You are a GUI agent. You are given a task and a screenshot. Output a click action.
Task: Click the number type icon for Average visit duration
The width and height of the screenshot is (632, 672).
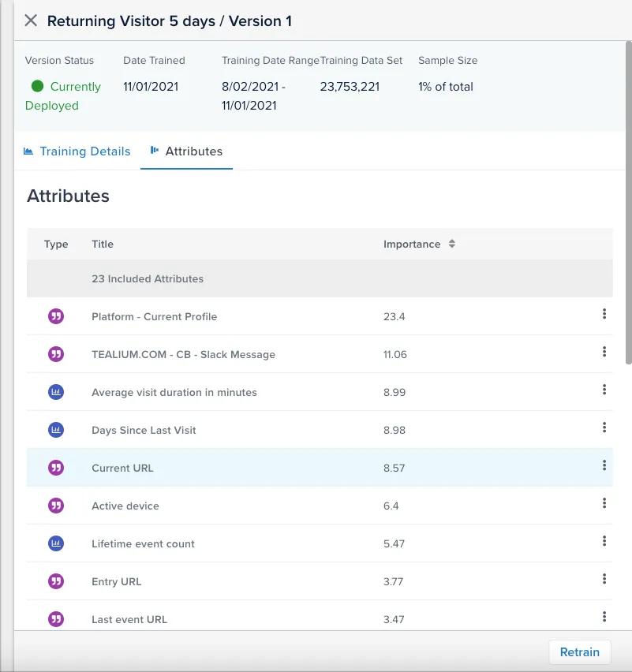[x=56, y=392]
